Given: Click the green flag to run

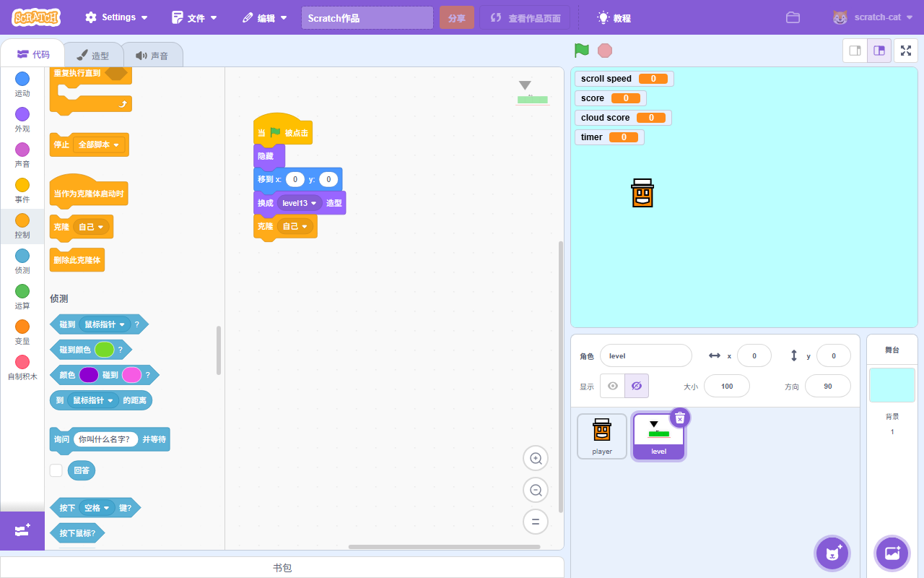Looking at the screenshot, I should point(581,51).
